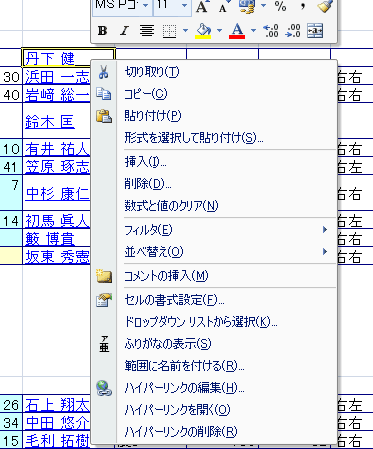Apply red font color button

237,31
